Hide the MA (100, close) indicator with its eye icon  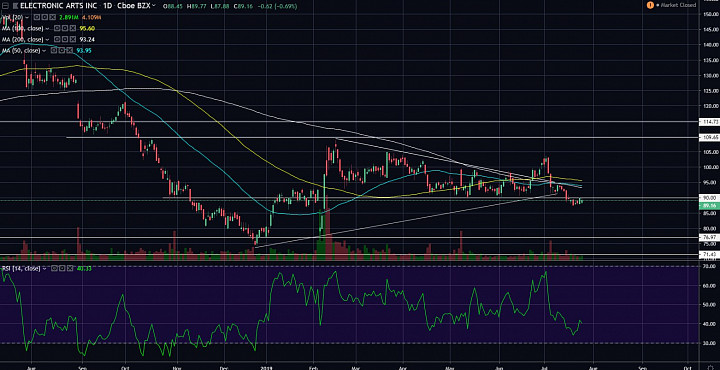57,28
